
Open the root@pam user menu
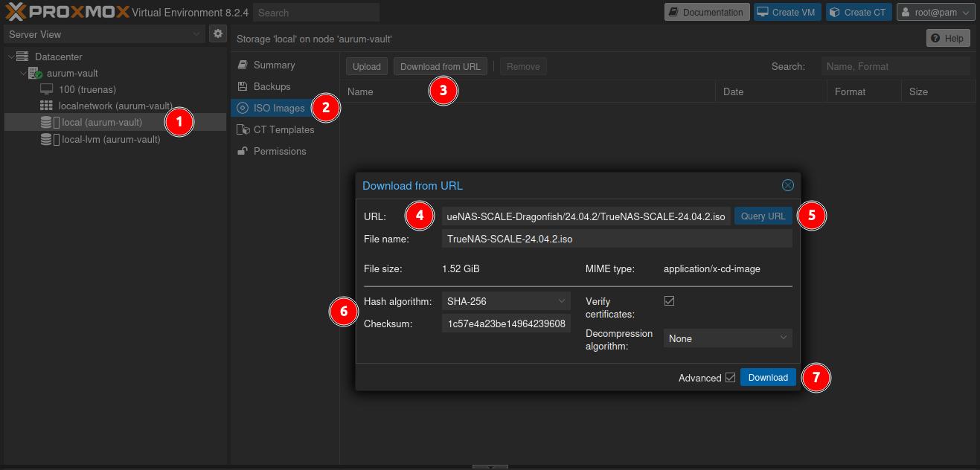tap(935, 12)
